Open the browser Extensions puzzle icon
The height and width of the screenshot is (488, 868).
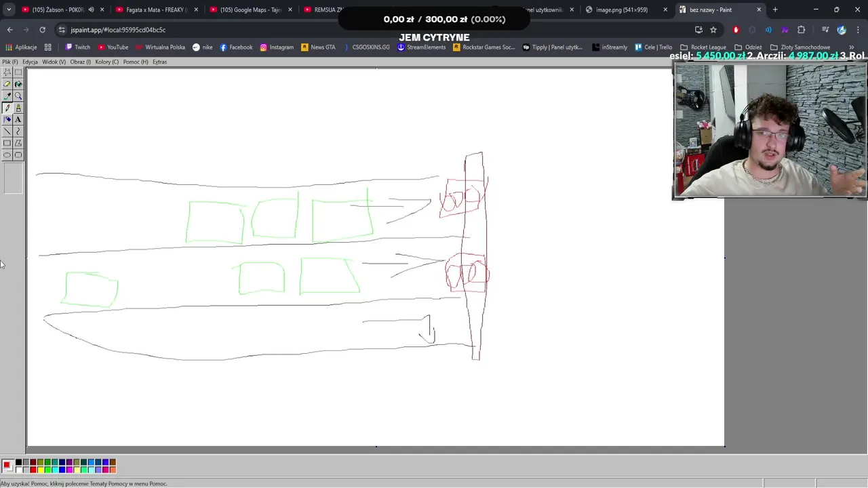pos(801,30)
